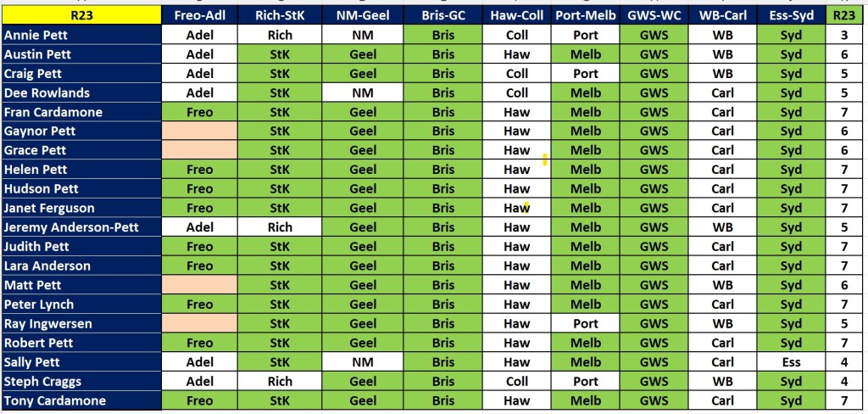Click the Ess-Syd column header
The image size is (868, 414).
792,15
